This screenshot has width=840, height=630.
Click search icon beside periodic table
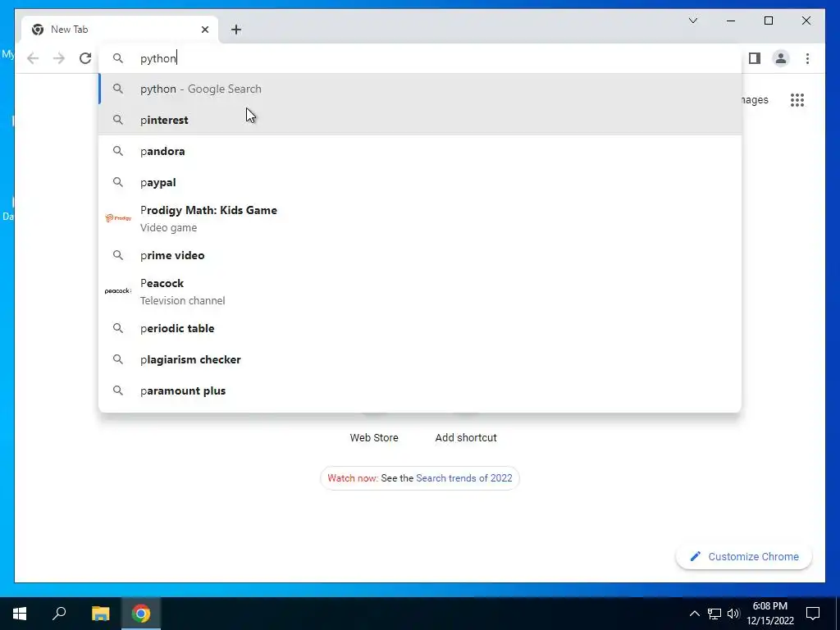[118, 328]
